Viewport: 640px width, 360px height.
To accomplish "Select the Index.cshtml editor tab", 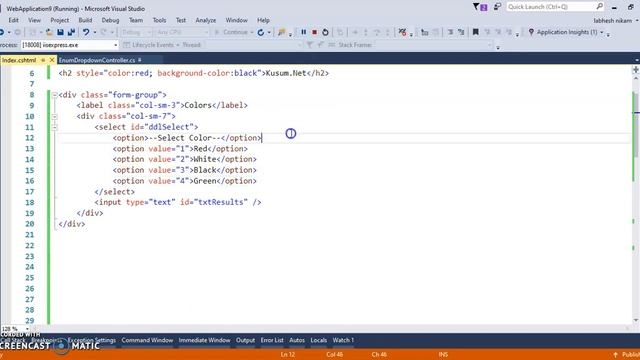I will 19,60.
